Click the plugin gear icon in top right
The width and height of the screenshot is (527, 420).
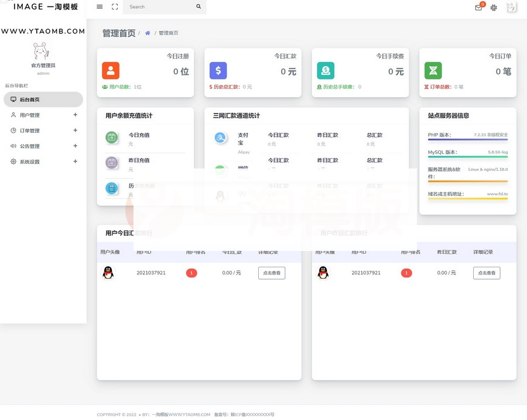click(x=494, y=8)
